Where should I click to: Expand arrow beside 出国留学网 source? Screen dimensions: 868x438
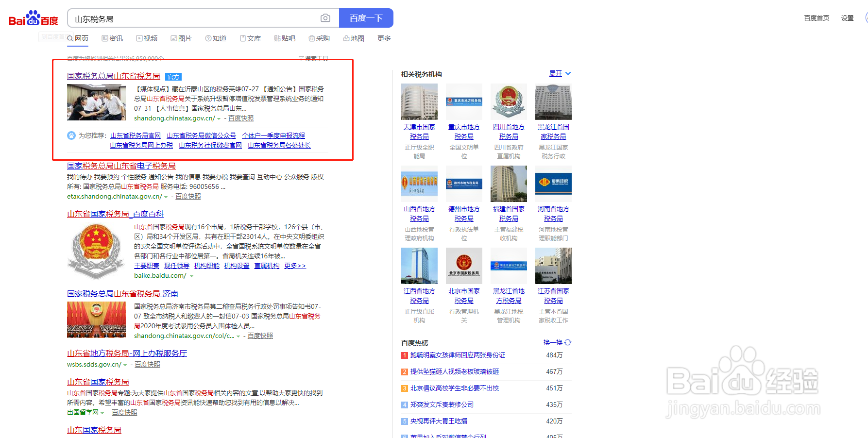click(102, 413)
